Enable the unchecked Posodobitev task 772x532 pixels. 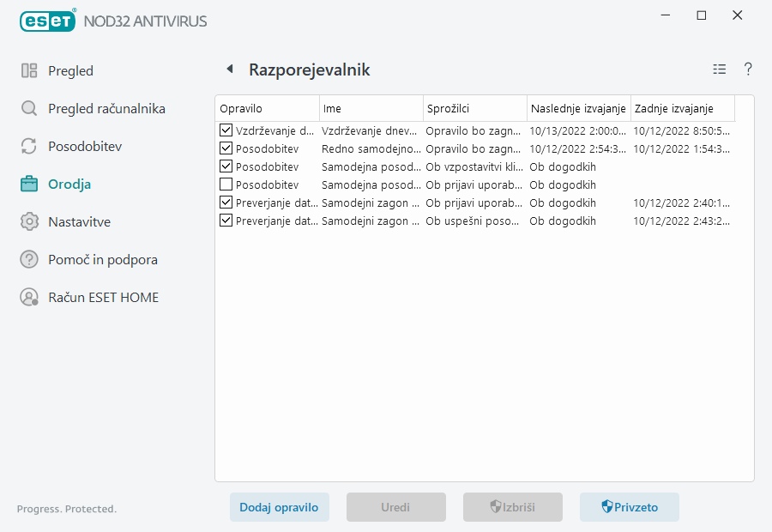point(225,184)
